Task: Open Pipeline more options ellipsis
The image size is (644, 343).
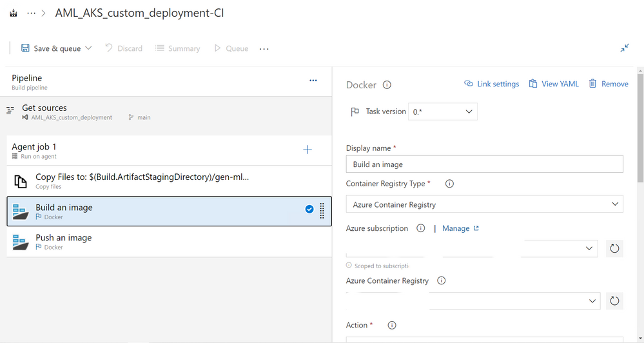Action: tap(313, 81)
